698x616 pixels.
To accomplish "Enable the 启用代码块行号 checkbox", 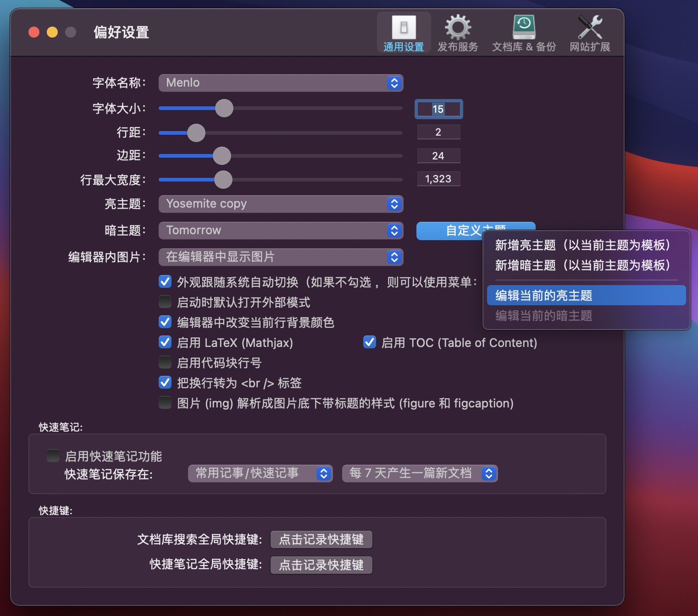I will pos(165,363).
